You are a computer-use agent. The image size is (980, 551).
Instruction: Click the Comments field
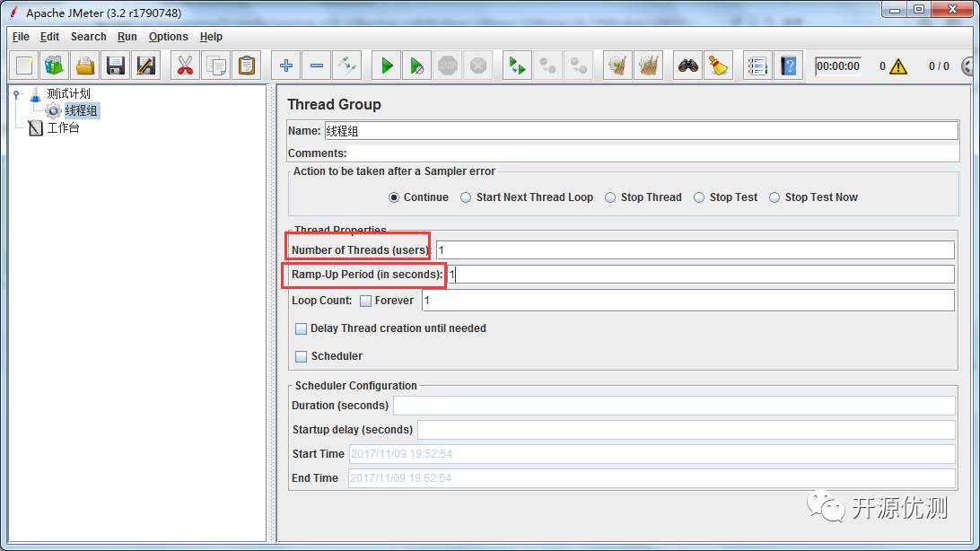(x=653, y=153)
